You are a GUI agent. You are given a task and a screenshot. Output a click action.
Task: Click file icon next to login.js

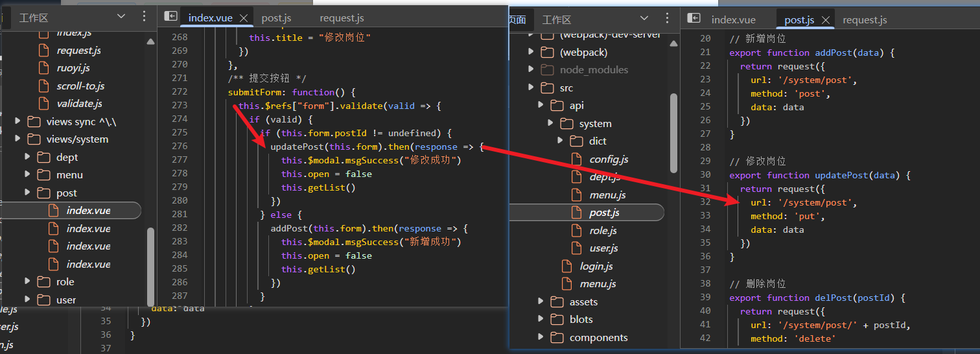[567, 266]
